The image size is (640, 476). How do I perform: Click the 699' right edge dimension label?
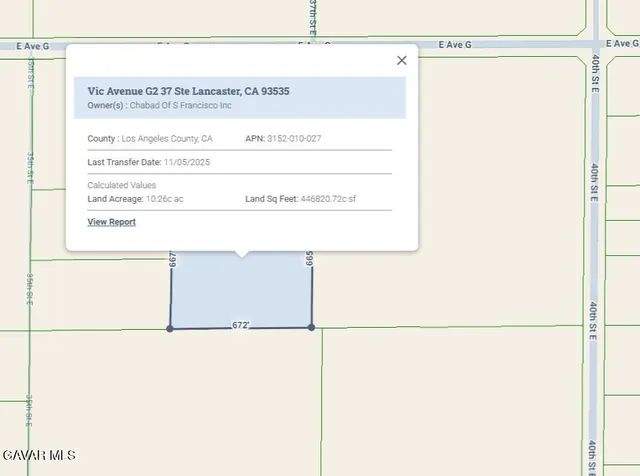[x=310, y=258]
